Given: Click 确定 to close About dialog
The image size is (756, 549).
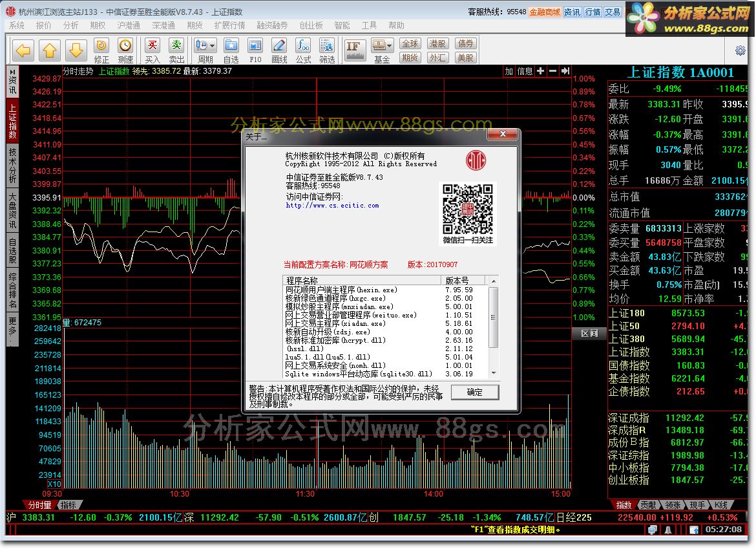Looking at the screenshot, I should click(x=475, y=393).
